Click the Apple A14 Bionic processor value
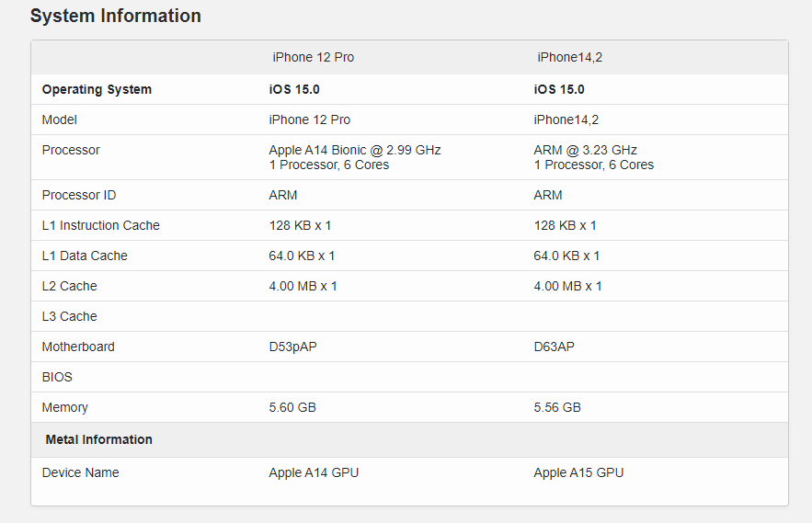 click(354, 150)
